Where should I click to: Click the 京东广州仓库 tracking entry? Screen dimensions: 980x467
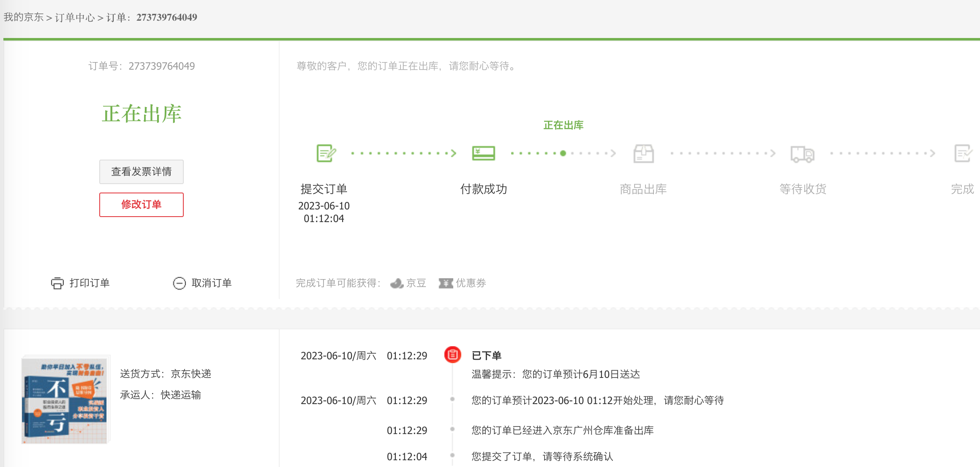pos(562,430)
